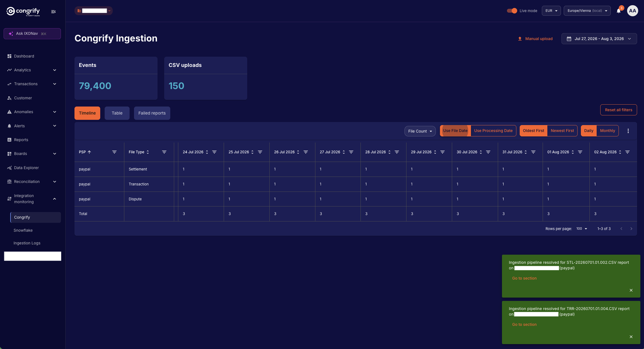
Task: Sort PSP column ascending arrow
Action: click(x=89, y=152)
